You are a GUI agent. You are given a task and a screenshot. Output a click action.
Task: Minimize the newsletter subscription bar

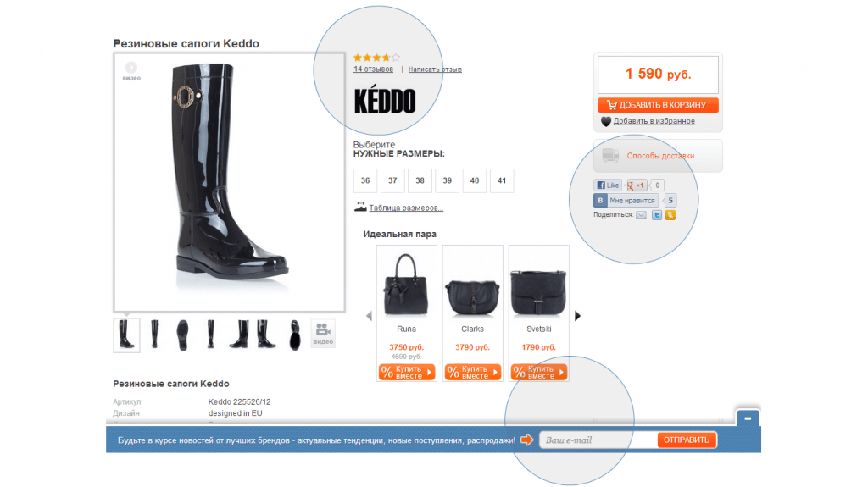click(x=748, y=418)
